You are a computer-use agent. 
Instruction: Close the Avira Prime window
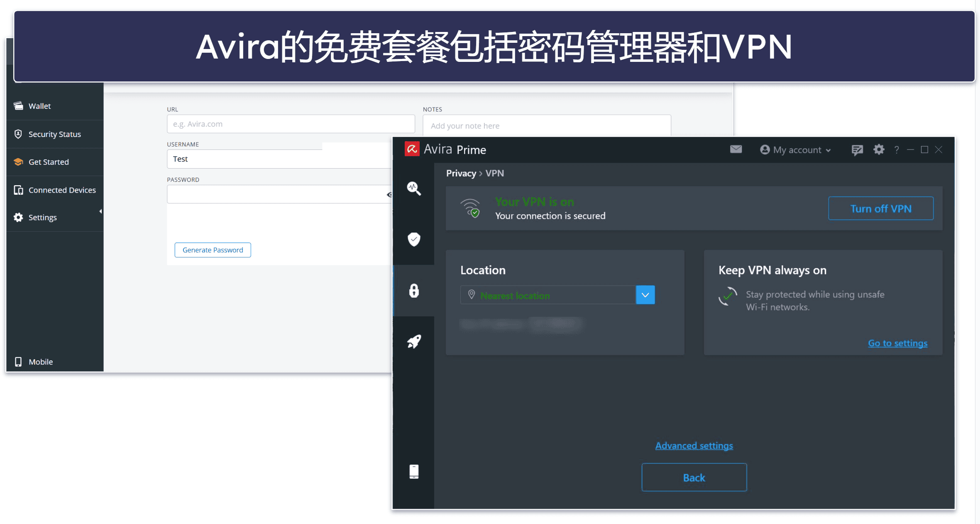(x=938, y=149)
